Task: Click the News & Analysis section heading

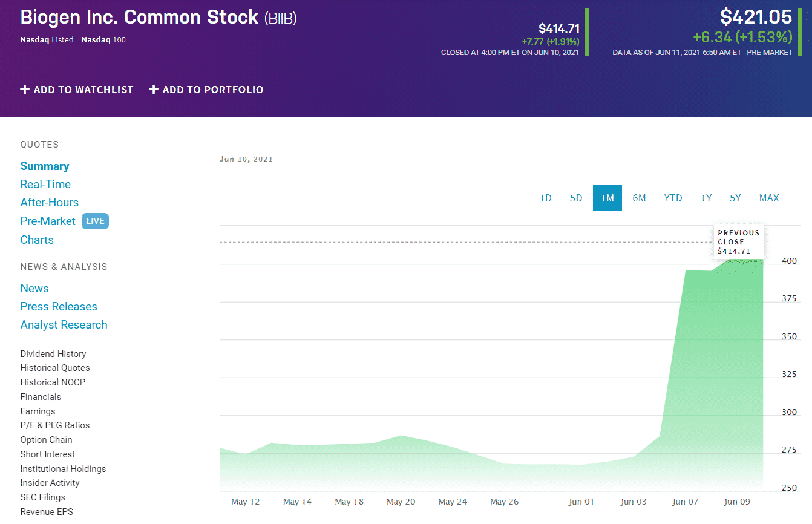Action: coord(64,267)
